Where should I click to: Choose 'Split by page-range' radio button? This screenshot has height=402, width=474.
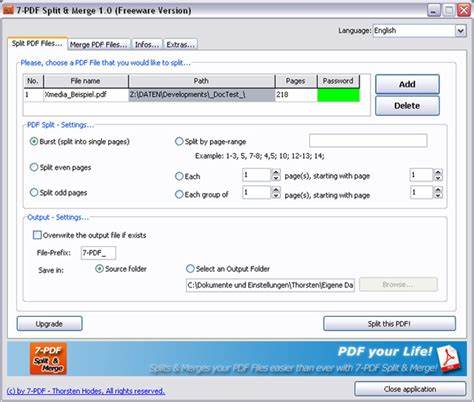[x=179, y=141]
